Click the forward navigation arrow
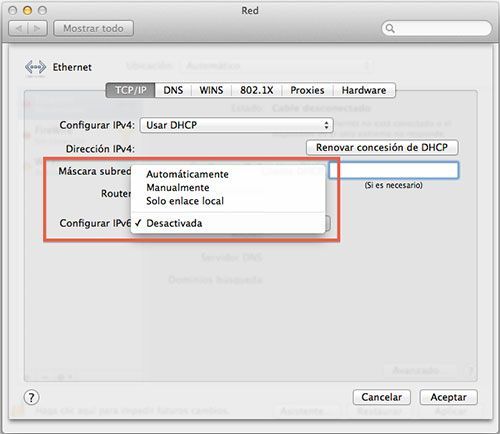The height and width of the screenshot is (434, 500). pos(37,29)
